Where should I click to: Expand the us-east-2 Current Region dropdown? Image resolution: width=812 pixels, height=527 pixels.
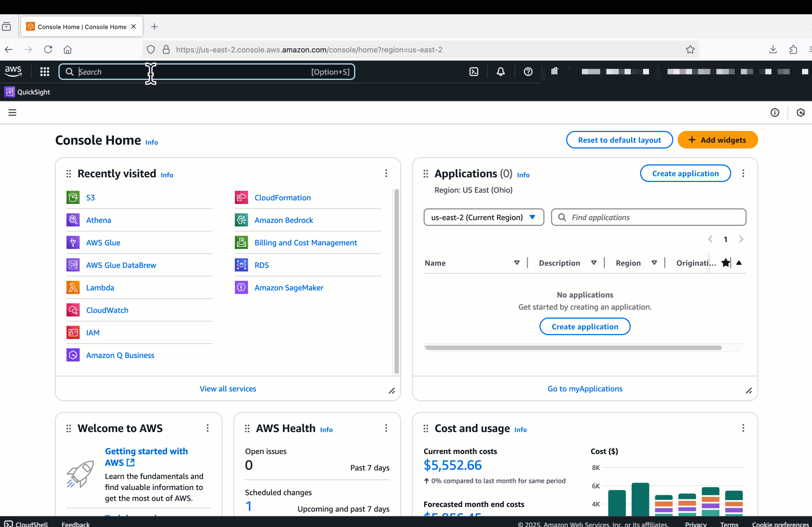pyautogui.click(x=483, y=217)
